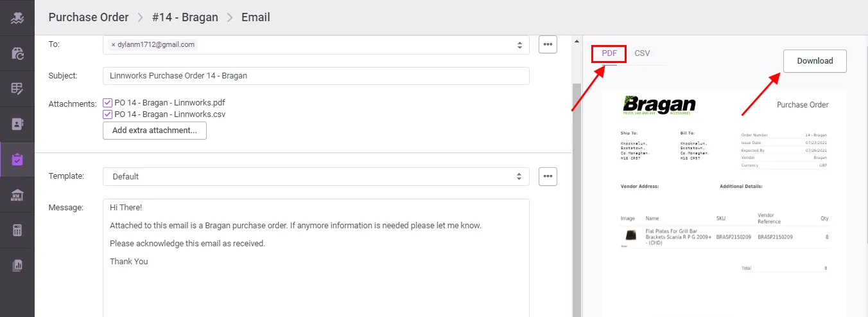Click Add extra attachment button
Screen dimensions: 868x317
(155, 131)
